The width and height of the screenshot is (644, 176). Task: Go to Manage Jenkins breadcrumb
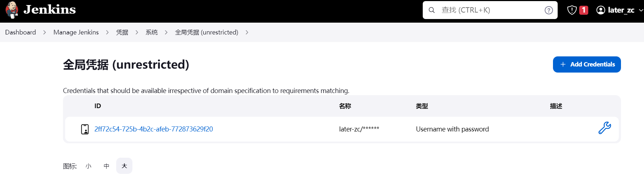coord(76,32)
